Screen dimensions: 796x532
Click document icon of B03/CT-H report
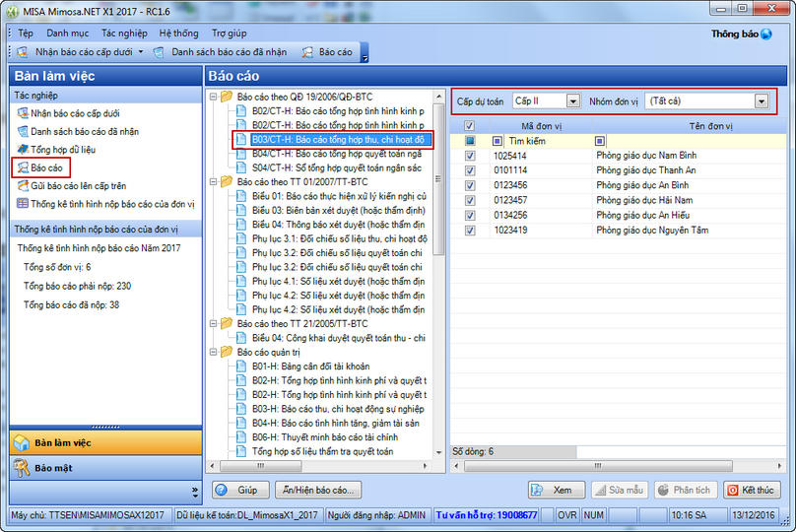pos(241,139)
